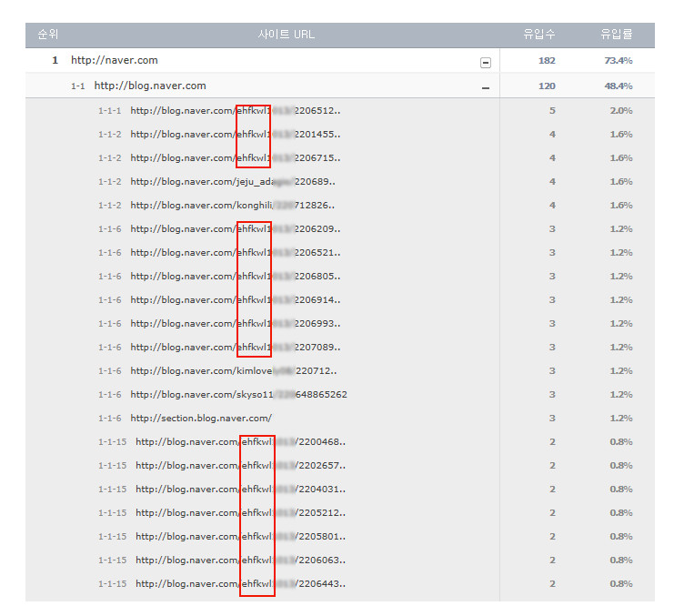674x616 pixels.
Task: Open the blog URL ending in 2206521..
Action: [235, 252]
